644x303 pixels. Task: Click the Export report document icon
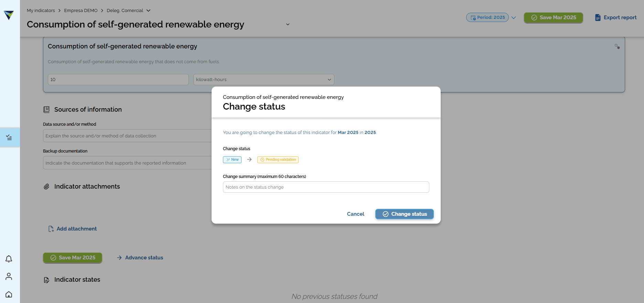[x=598, y=18]
